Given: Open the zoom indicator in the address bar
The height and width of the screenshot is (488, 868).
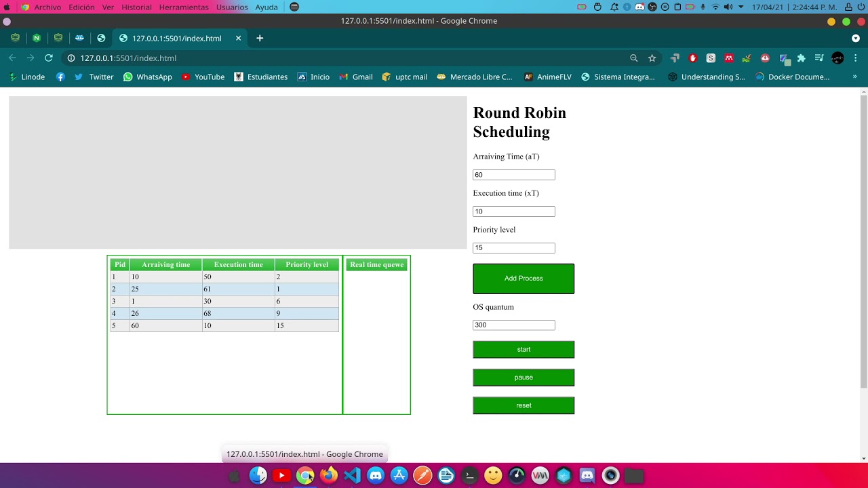Looking at the screenshot, I should (x=634, y=58).
